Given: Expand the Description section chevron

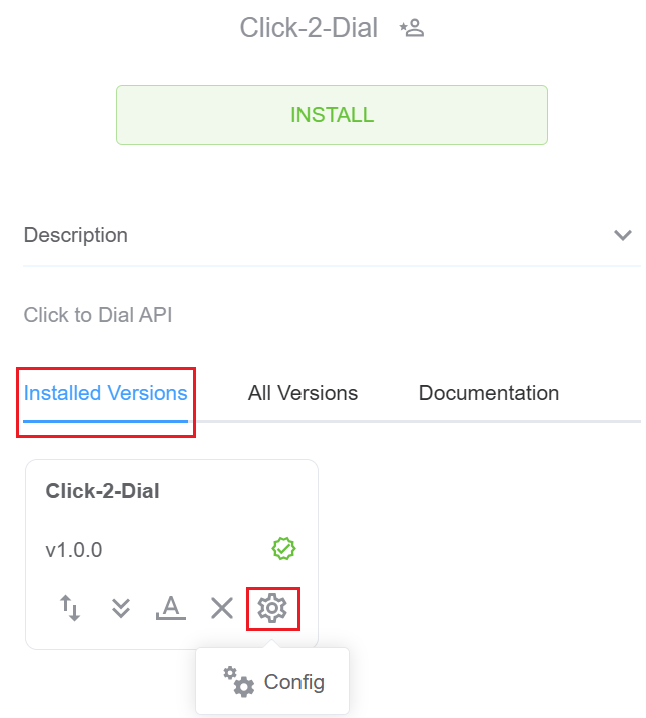Looking at the screenshot, I should pos(623,236).
